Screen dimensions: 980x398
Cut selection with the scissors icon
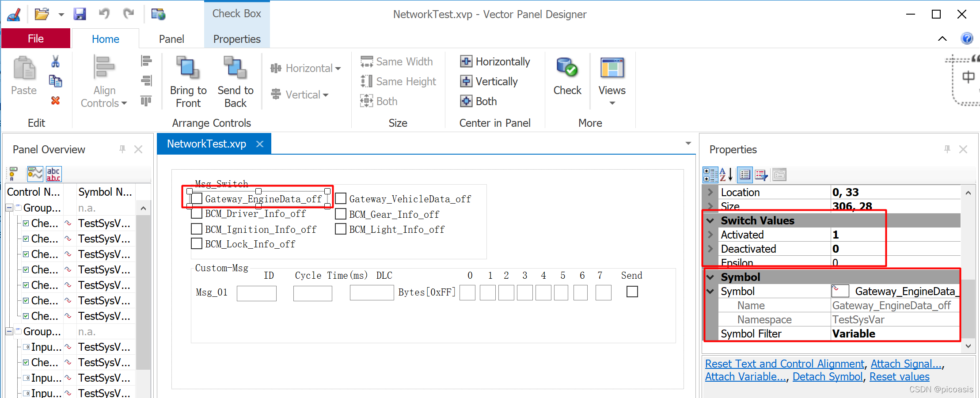pyautogui.click(x=55, y=61)
